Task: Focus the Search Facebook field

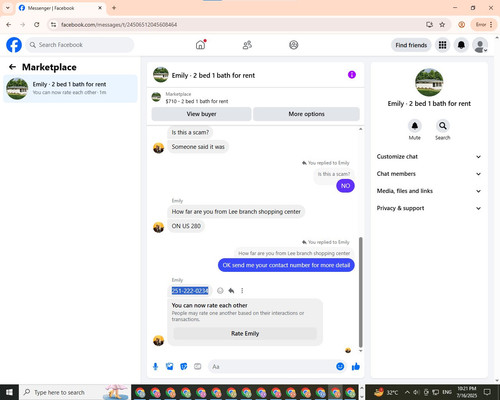Action: pos(80,45)
